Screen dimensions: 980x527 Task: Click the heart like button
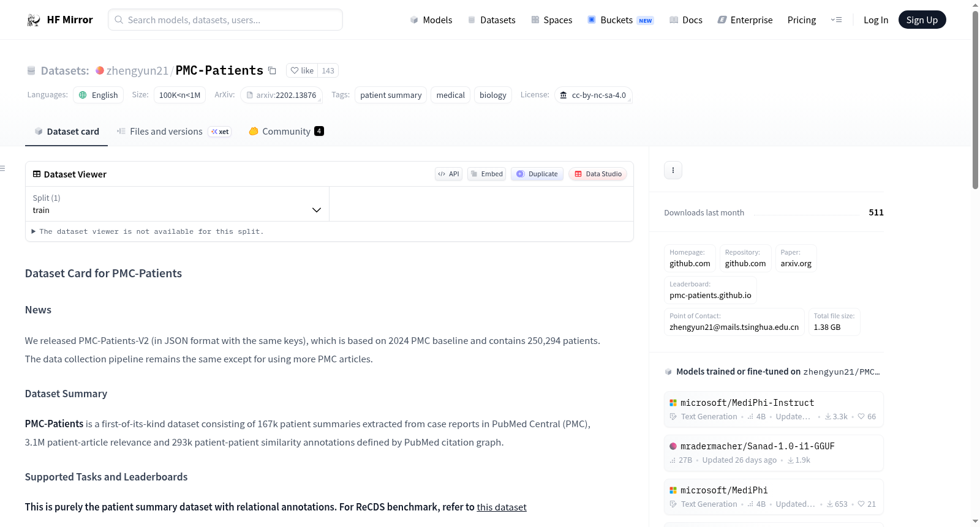(x=302, y=71)
